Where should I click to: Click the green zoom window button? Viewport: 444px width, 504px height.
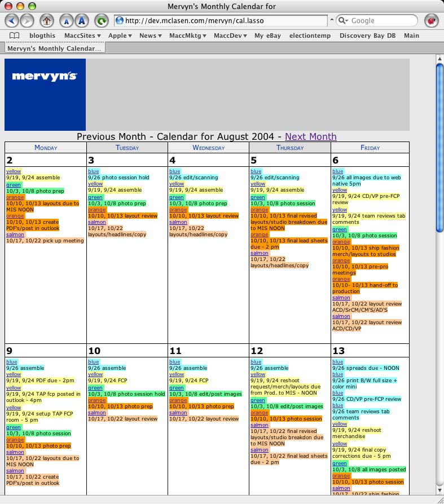click(32, 6)
